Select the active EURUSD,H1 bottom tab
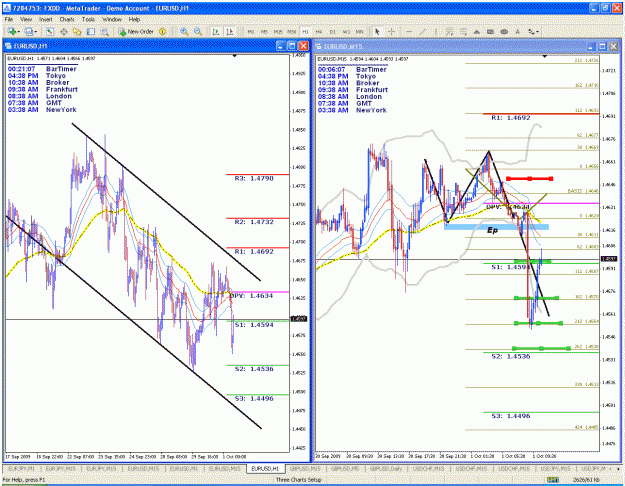The height and width of the screenshot is (486, 625). [265, 469]
